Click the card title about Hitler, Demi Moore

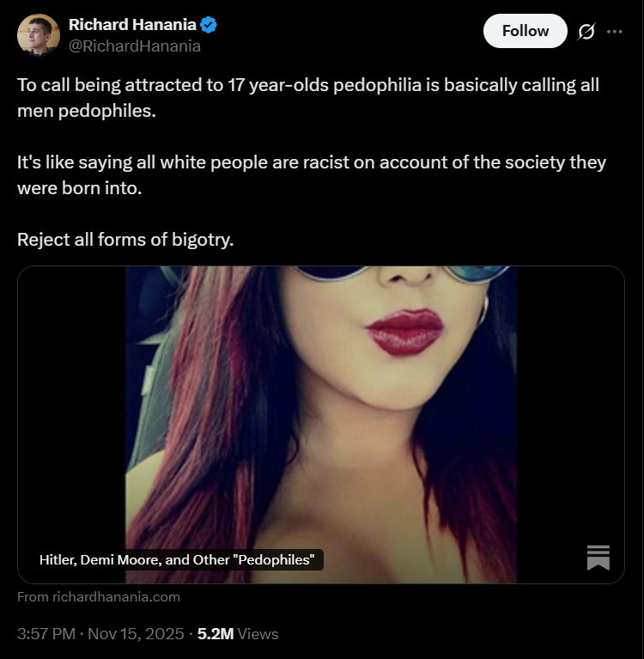pos(177,560)
